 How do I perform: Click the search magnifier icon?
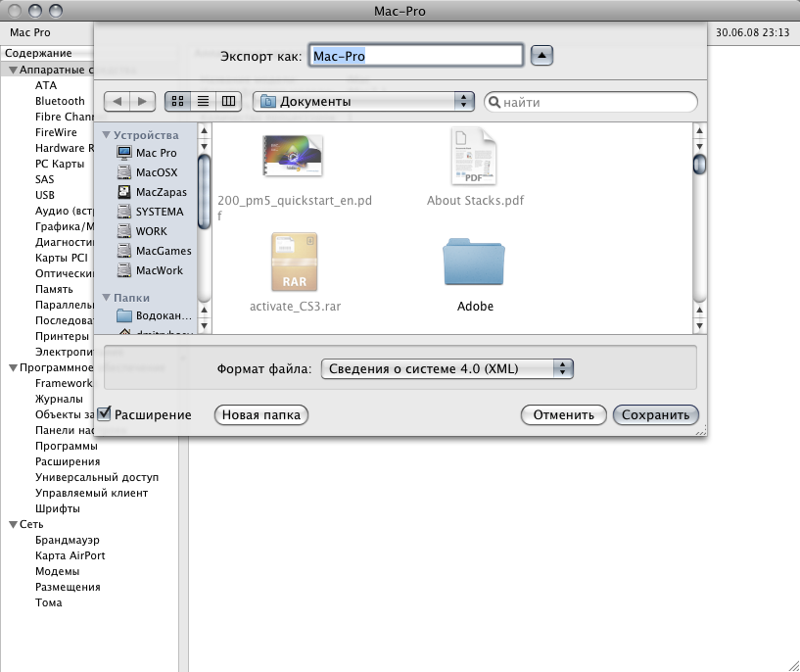[x=494, y=102]
